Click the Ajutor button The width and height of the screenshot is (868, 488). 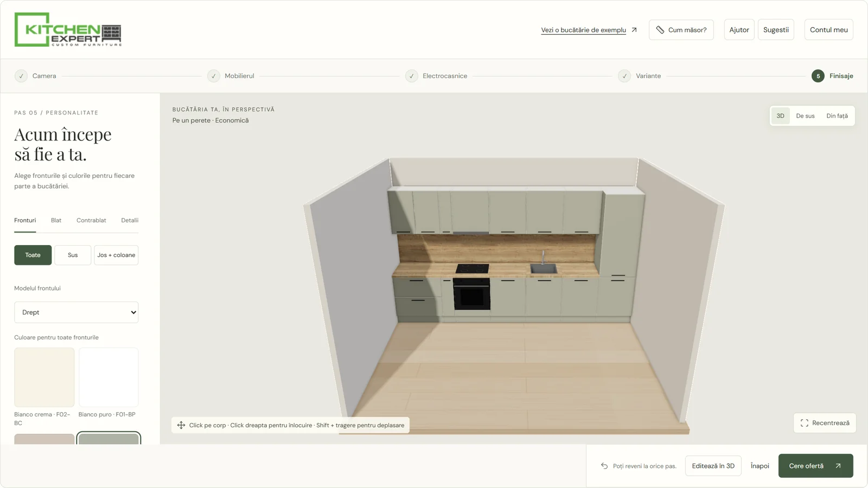(x=739, y=30)
